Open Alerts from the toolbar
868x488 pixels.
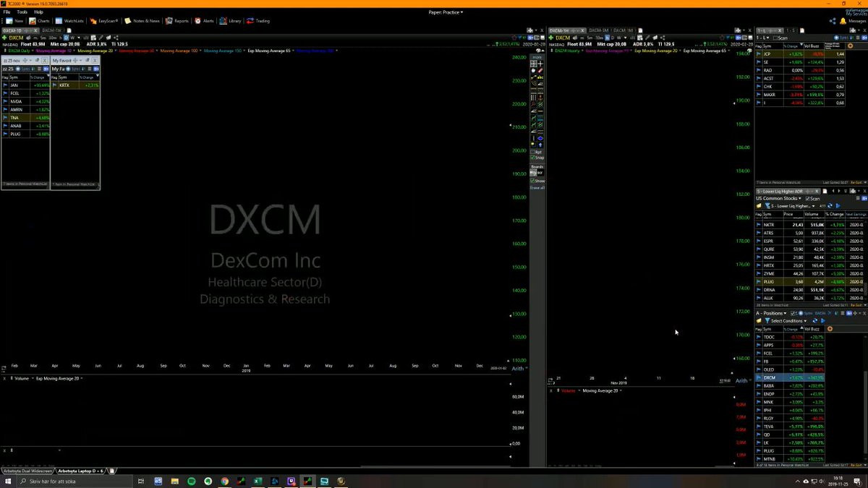click(204, 21)
